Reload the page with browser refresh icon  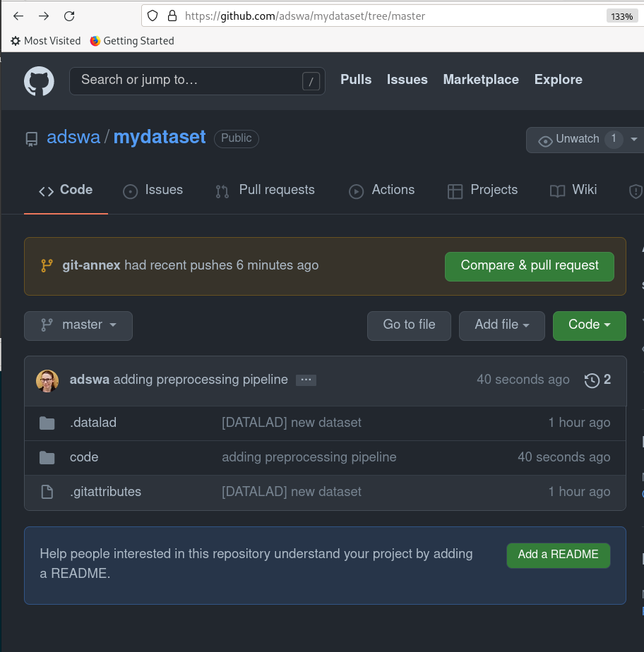69,16
